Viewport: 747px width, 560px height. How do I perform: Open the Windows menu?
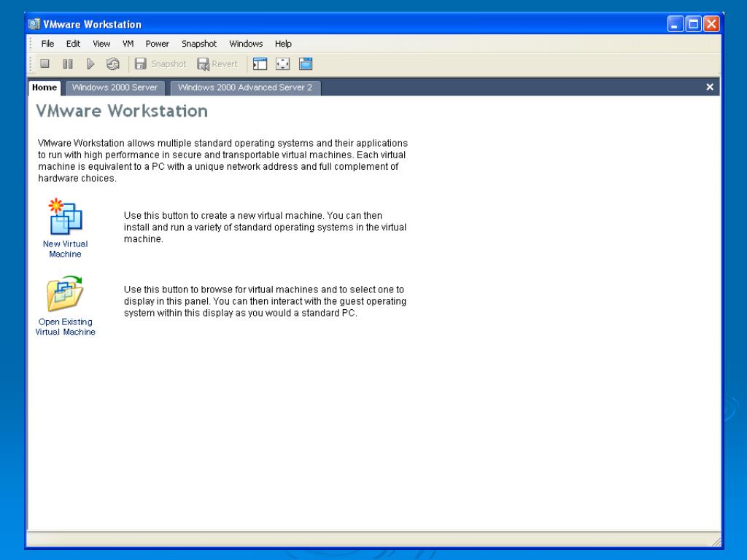point(246,44)
